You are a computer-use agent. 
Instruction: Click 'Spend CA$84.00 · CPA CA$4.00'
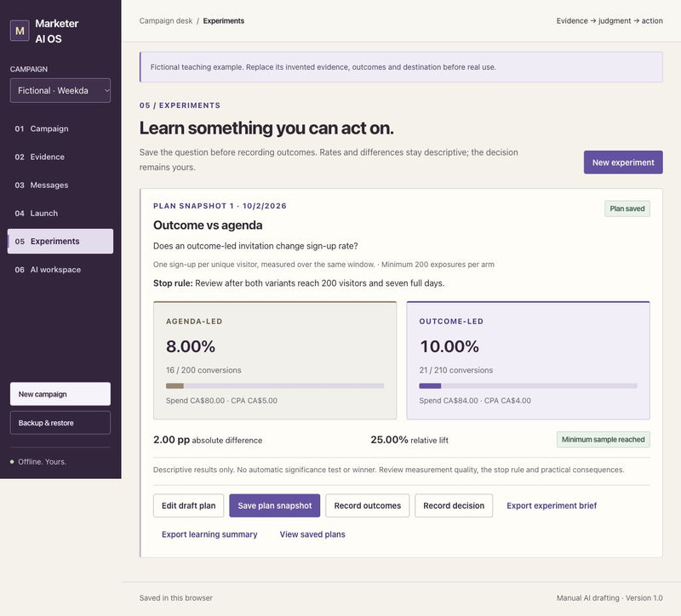[475, 401]
